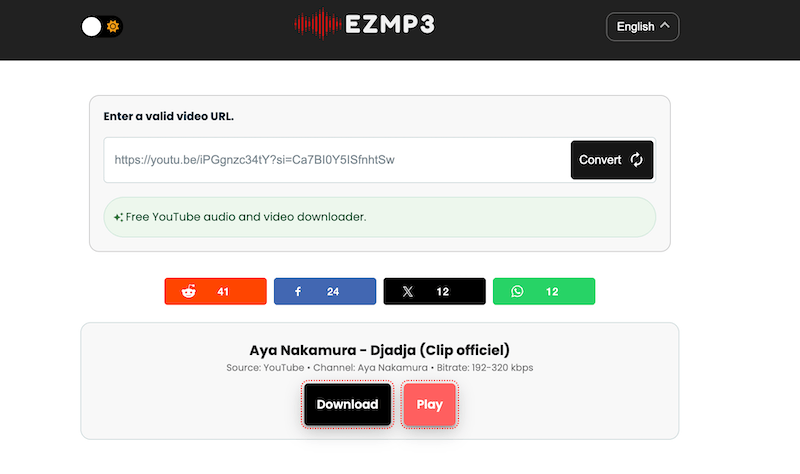The image size is (800, 474).
Task: Share on Reddit button with 41
Action: pyautogui.click(x=215, y=291)
